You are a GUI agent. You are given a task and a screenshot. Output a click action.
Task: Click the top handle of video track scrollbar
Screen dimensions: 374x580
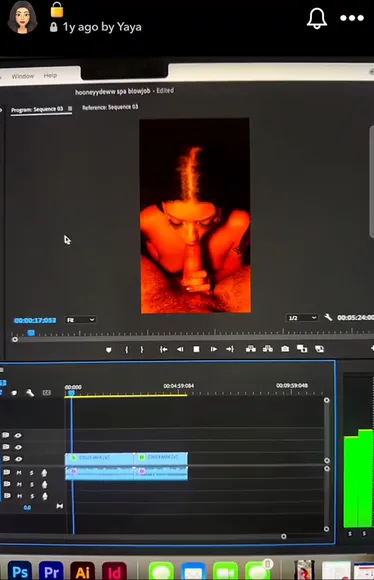pos(326,400)
